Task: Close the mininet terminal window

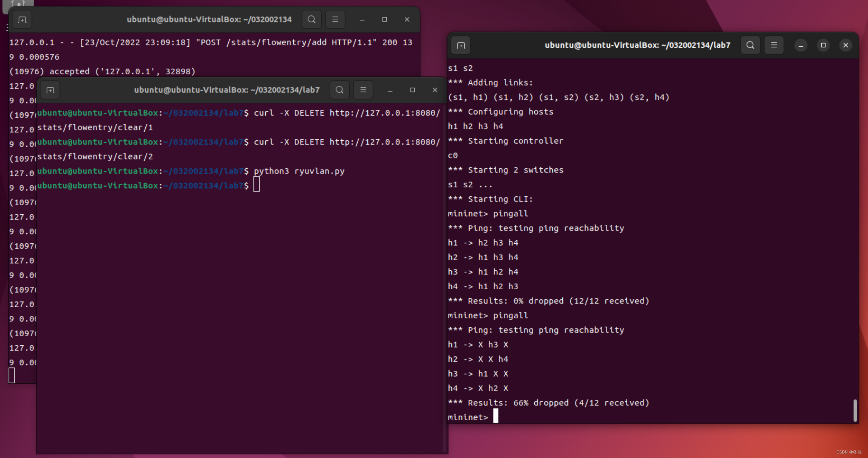Action: [846, 45]
